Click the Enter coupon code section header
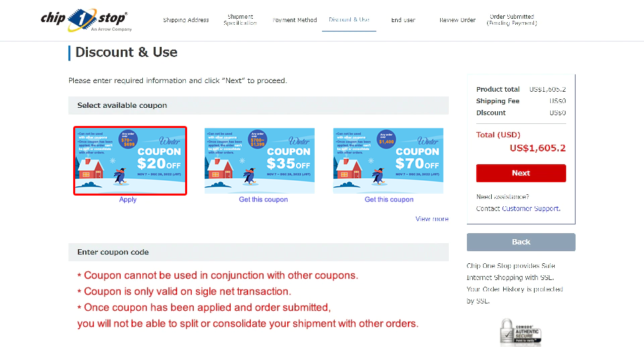644x347 pixels. (x=258, y=252)
